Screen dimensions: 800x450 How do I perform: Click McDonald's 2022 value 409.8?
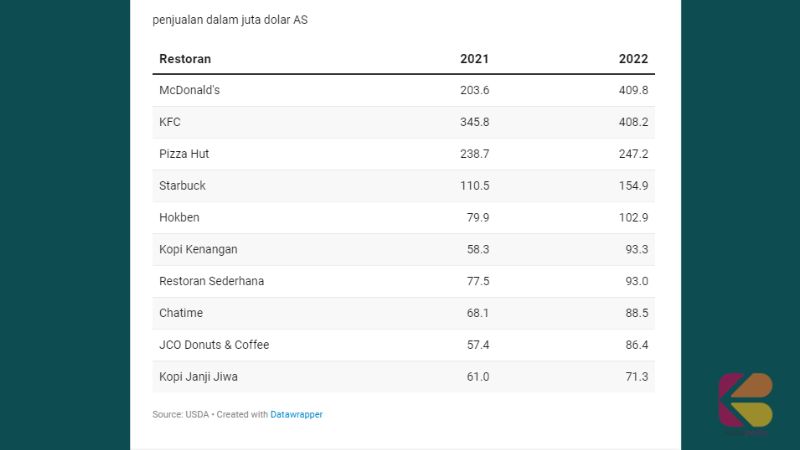(x=633, y=90)
